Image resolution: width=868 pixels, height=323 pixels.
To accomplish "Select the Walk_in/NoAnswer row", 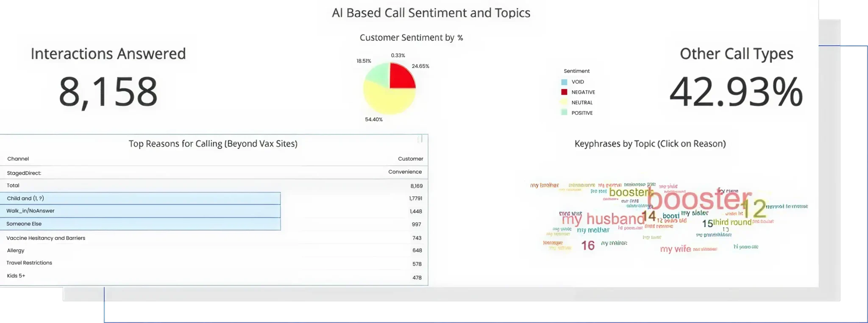I will coord(140,211).
